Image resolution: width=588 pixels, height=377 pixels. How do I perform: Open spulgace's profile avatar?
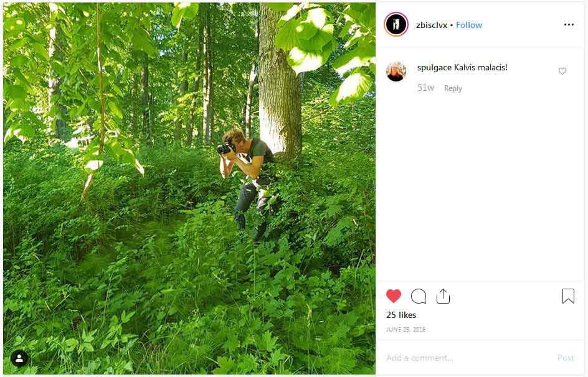point(396,71)
